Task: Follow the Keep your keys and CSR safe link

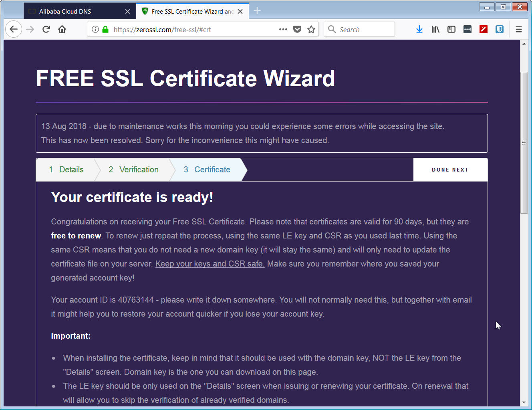Action: click(x=210, y=264)
